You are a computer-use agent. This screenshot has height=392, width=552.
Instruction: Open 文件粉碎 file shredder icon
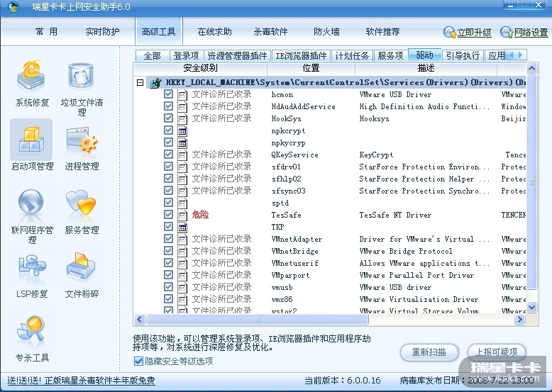[x=82, y=266]
